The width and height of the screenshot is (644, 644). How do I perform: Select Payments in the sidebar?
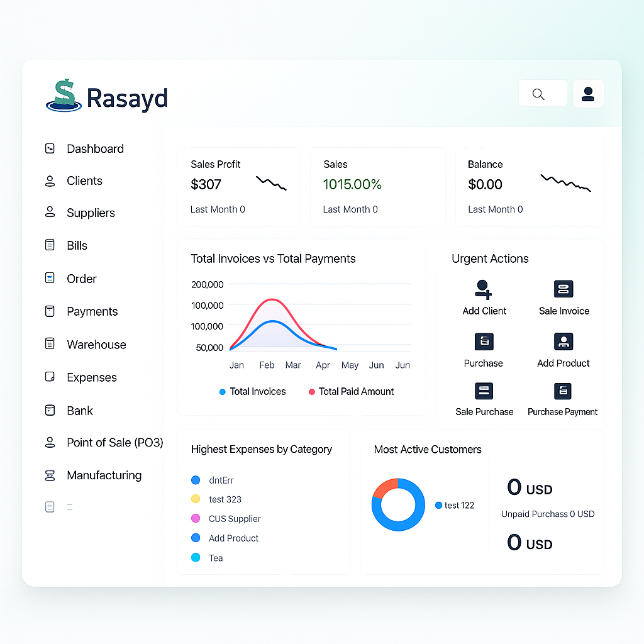[x=92, y=311]
